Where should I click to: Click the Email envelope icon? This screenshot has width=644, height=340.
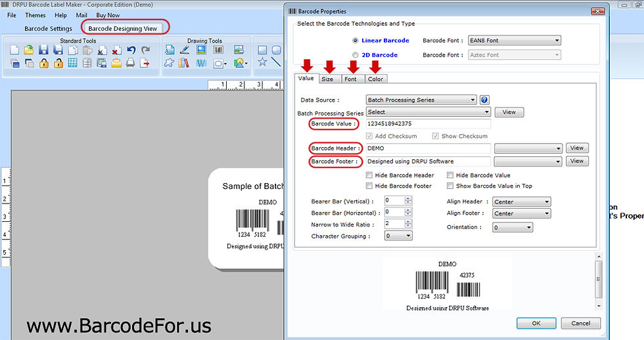pos(116,63)
